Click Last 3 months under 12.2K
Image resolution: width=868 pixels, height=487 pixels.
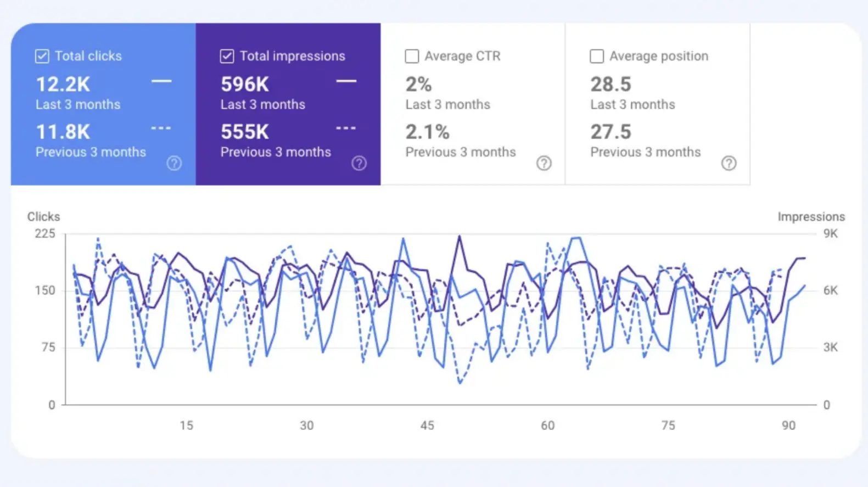[x=78, y=105]
